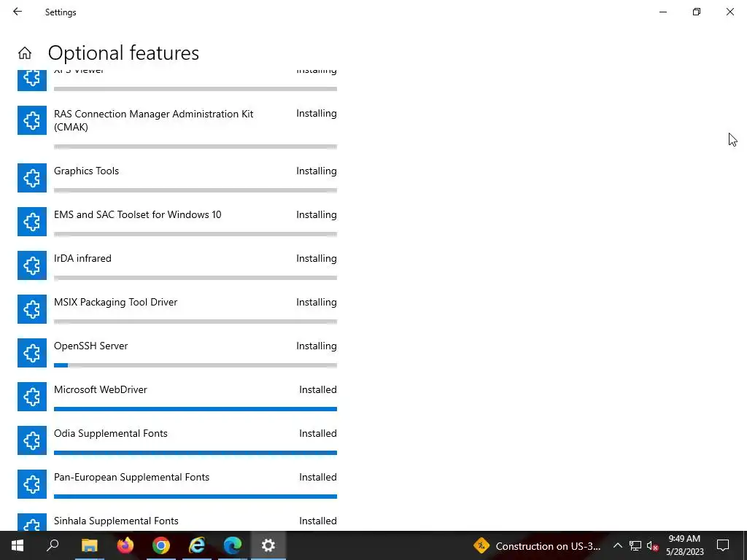Click the OpenSSH Server feature name
747x560 pixels.
(x=91, y=346)
